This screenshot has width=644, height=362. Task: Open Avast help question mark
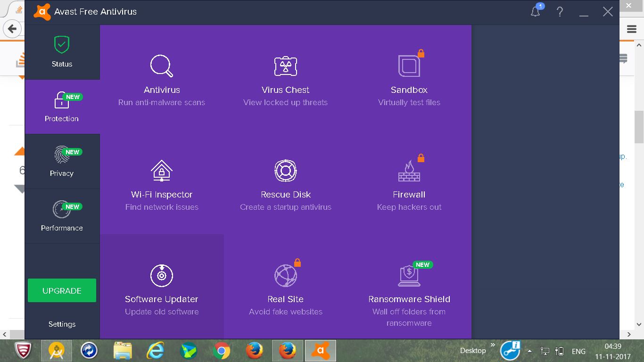(x=560, y=12)
